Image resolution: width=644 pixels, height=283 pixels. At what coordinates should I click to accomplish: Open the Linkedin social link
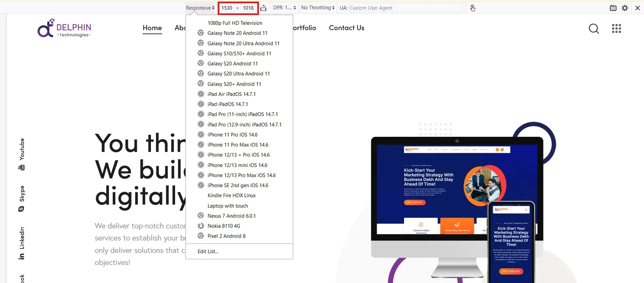coord(22,238)
